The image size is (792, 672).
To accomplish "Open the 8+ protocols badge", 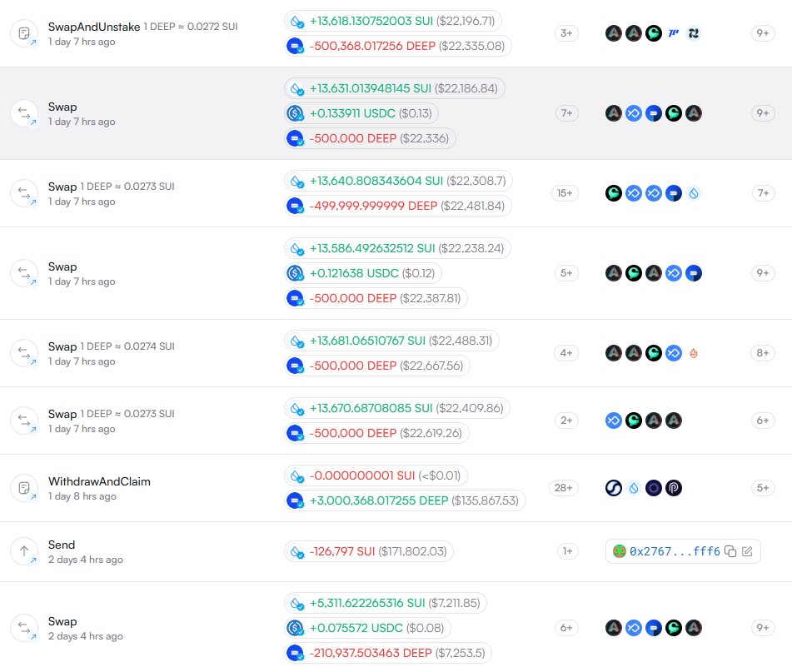I will [x=763, y=353].
